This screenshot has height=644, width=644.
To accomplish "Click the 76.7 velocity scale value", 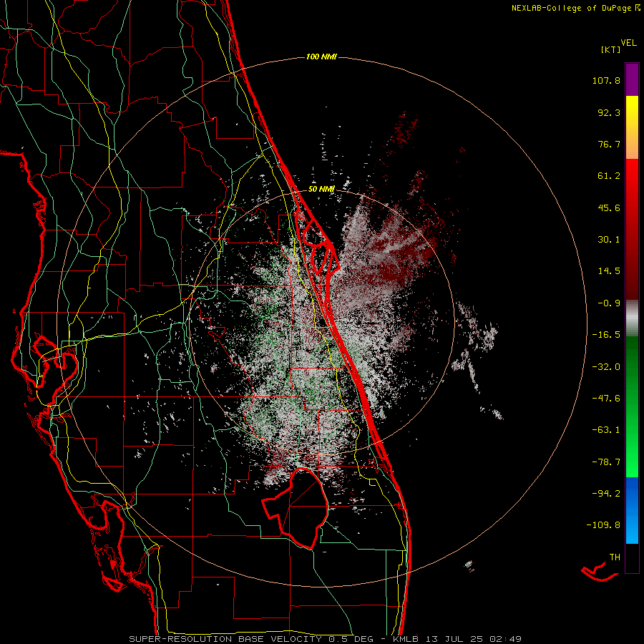I will click(x=609, y=144).
